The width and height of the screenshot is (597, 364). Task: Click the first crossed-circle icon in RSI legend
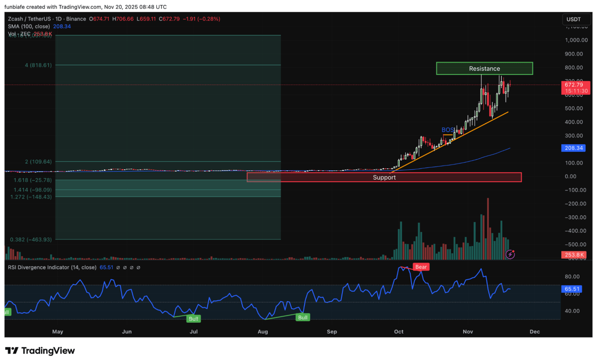click(118, 267)
